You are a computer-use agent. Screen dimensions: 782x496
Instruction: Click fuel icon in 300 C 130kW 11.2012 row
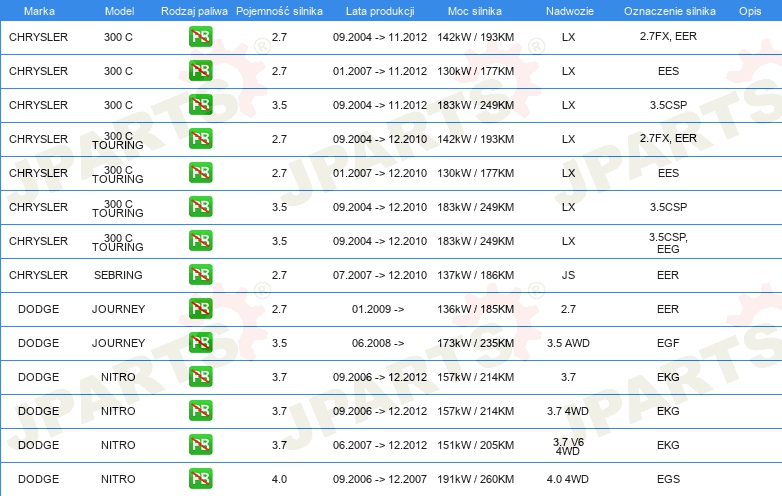[200, 71]
